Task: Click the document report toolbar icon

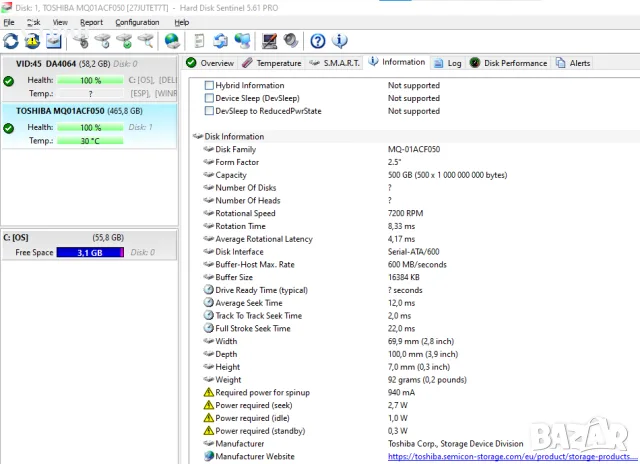Action: coord(199,41)
